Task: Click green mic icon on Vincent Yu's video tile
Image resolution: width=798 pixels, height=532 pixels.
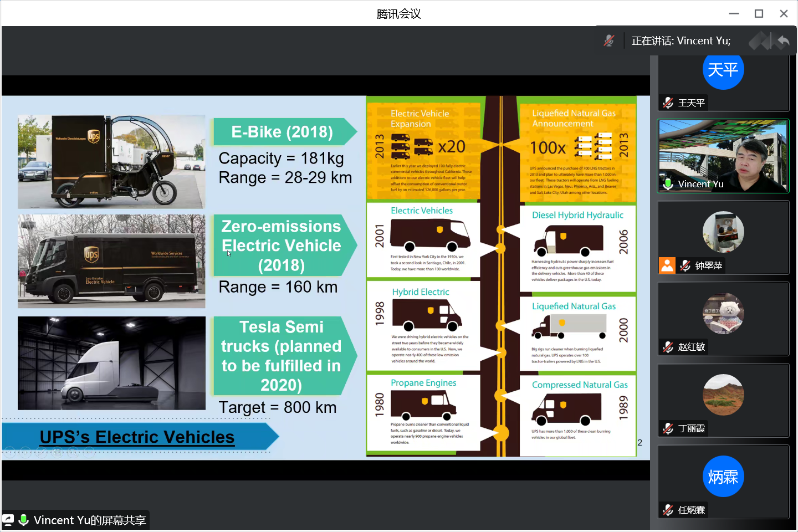Action: 668,184
